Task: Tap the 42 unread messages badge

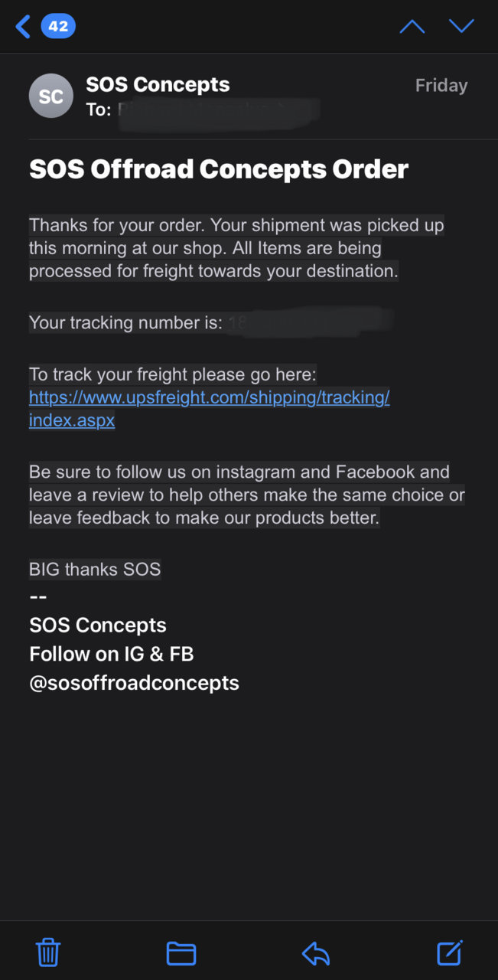Action: pos(58,27)
